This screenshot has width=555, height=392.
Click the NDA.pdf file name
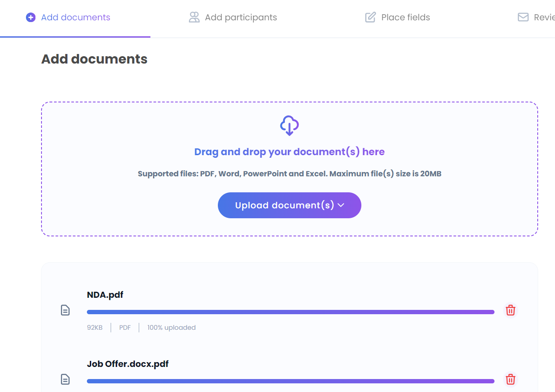[x=105, y=295]
